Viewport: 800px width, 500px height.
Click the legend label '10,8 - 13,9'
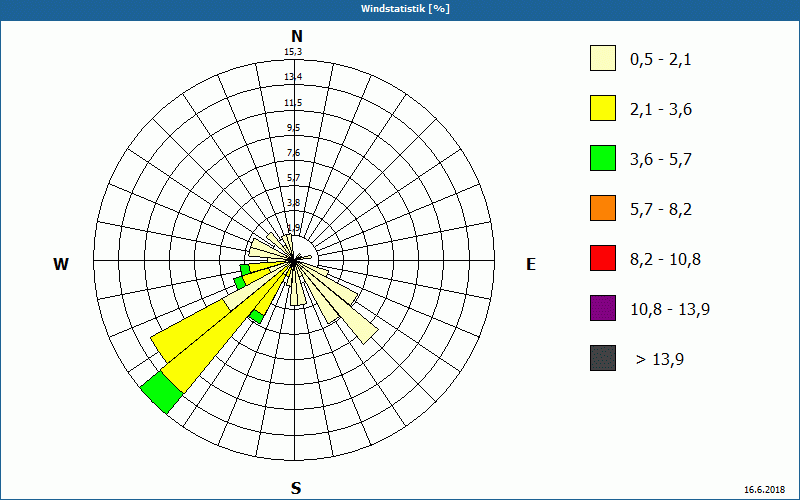click(670, 310)
